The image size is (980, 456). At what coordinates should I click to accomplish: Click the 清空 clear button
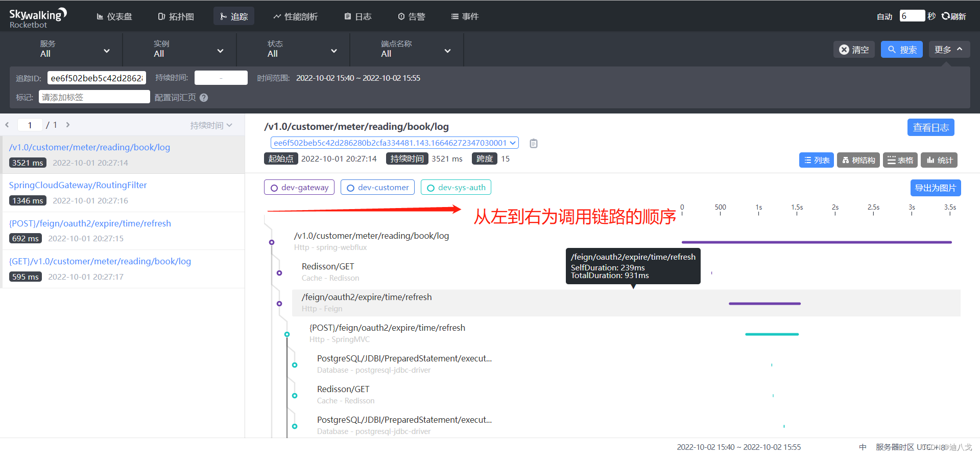[x=854, y=50]
